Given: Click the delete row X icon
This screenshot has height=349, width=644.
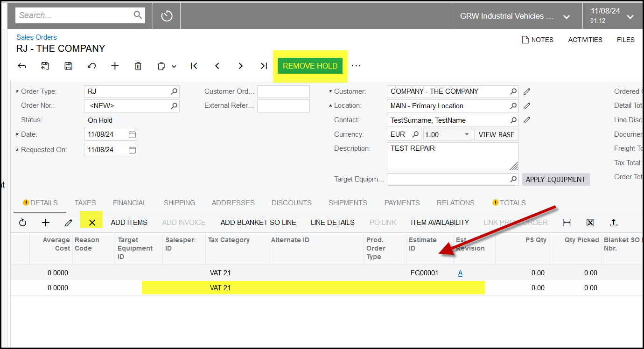Looking at the screenshot, I should tap(92, 223).
